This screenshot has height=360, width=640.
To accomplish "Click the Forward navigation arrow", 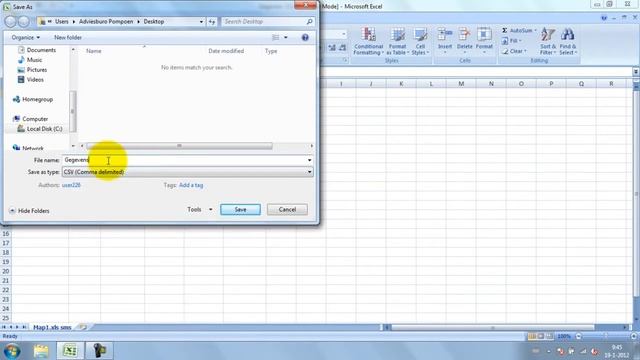I will pos(24,21).
